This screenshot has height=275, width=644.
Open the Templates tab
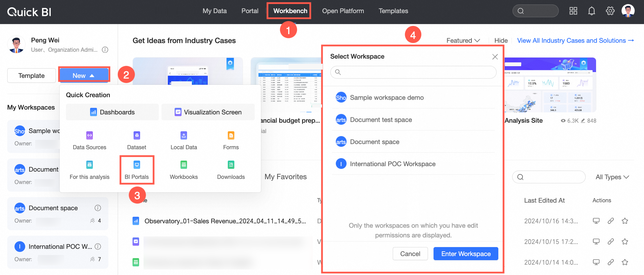point(393,11)
